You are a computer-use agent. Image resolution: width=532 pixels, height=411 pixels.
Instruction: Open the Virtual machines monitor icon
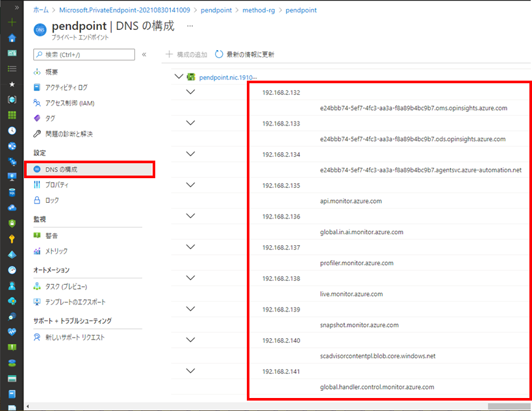pyautogui.click(x=12, y=177)
